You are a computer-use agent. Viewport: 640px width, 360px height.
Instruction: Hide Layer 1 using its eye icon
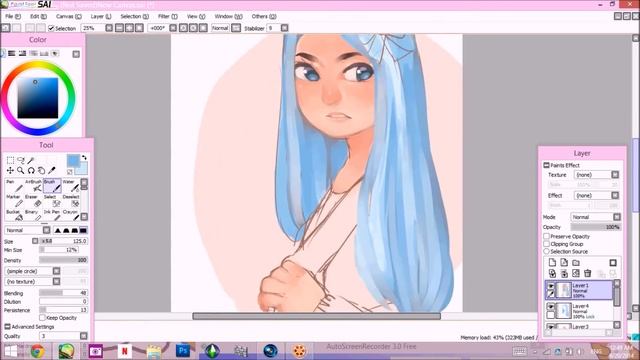(x=551, y=286)
